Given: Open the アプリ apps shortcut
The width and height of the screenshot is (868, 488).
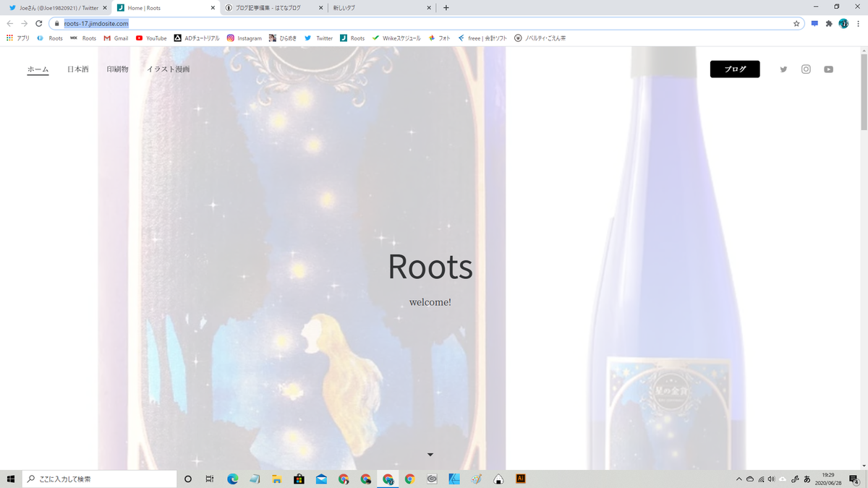Looking at the screenshot, I should [x=18, y=38].
